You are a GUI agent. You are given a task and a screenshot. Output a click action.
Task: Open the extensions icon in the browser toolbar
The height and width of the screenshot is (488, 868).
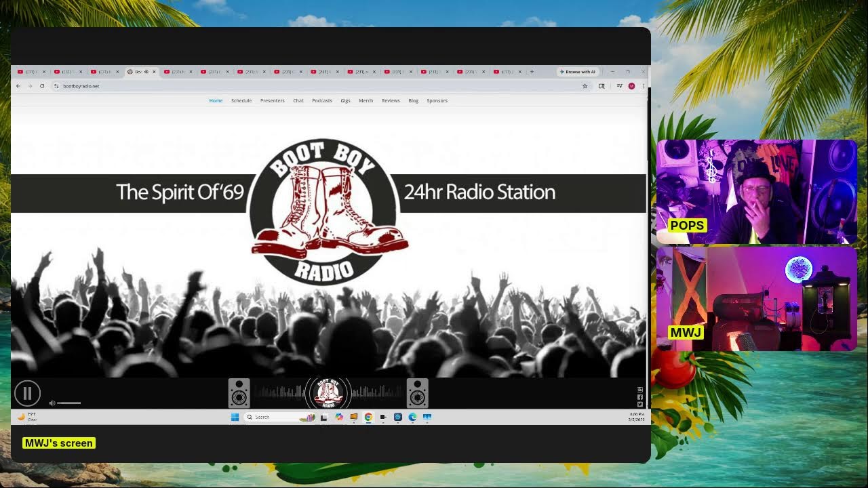[x=601, y=86]
